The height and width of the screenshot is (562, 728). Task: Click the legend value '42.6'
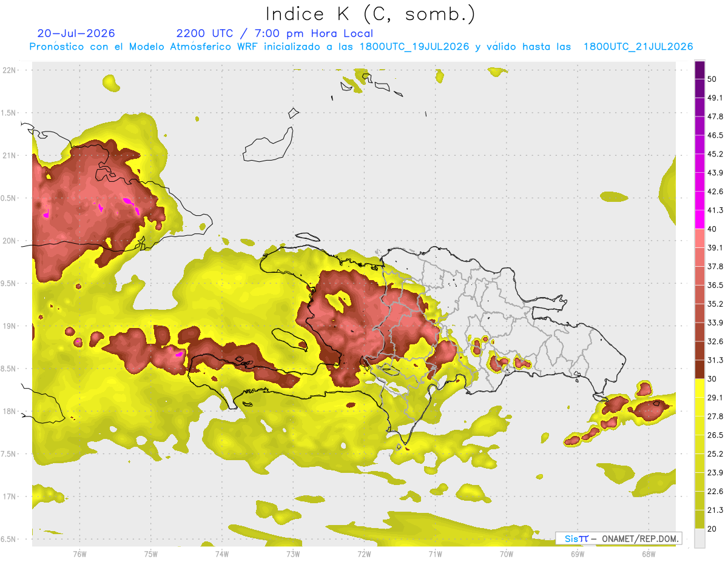coord(715,192)
